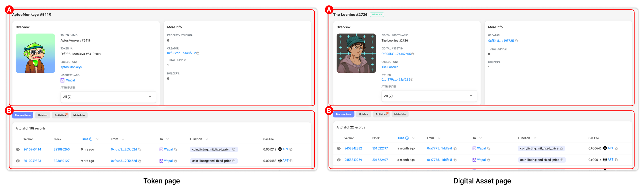Switch to Holders tab on AptosMonkeys token page
The height and width of the screenshot is (190, 644).
pyautogui.click(x=43, y=115)
